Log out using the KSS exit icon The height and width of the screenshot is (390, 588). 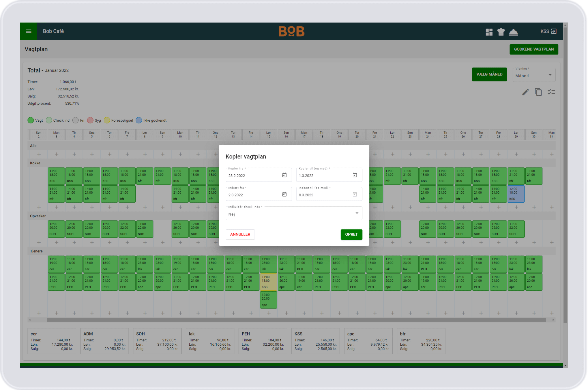554,31
